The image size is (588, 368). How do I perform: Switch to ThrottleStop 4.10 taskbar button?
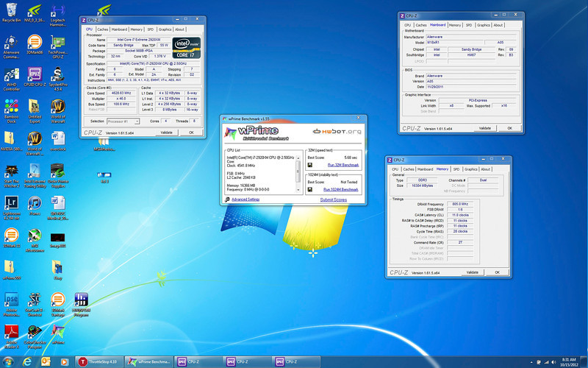click(98, 362)
